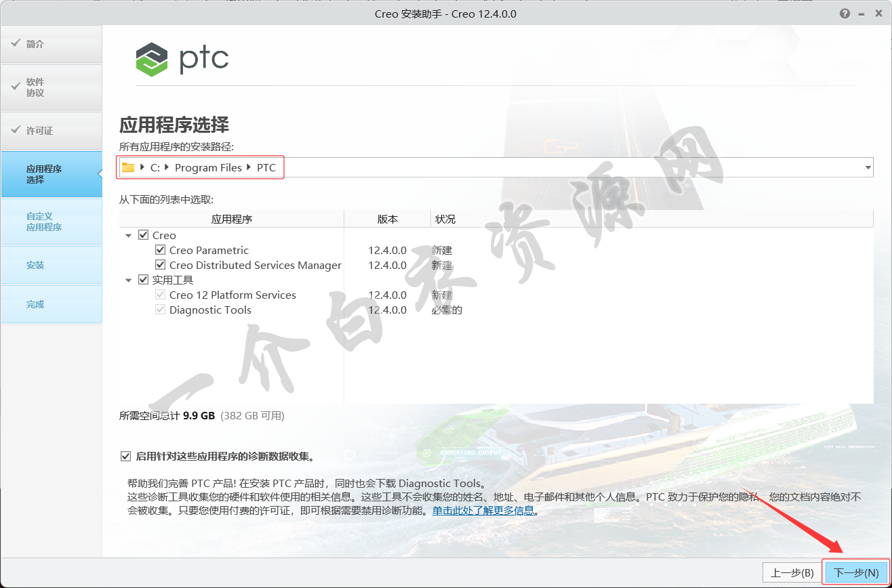Viewport: 892px width, 588px height.
Task: Select the Creo Parametric row label
Action: 209,250
